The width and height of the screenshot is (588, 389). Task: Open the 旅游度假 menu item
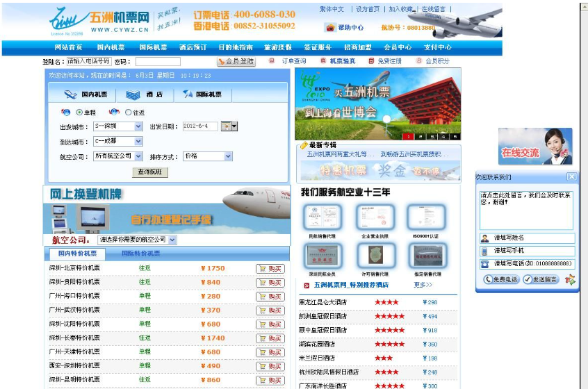[278, 47]
